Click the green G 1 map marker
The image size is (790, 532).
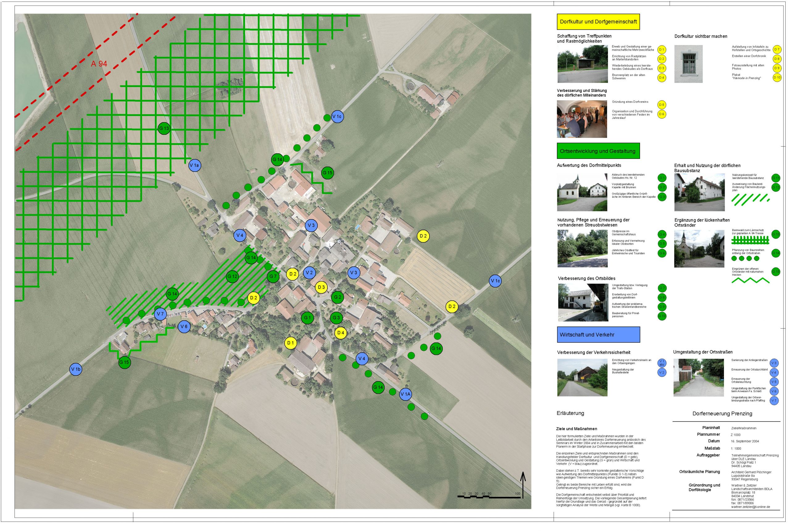pyautogui.click(x=307, y=318)
